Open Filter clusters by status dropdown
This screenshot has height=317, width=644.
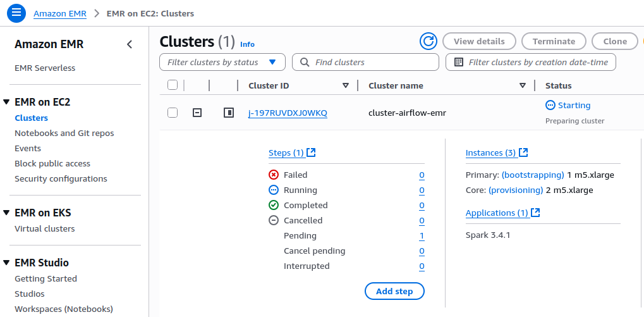(222, 62)
